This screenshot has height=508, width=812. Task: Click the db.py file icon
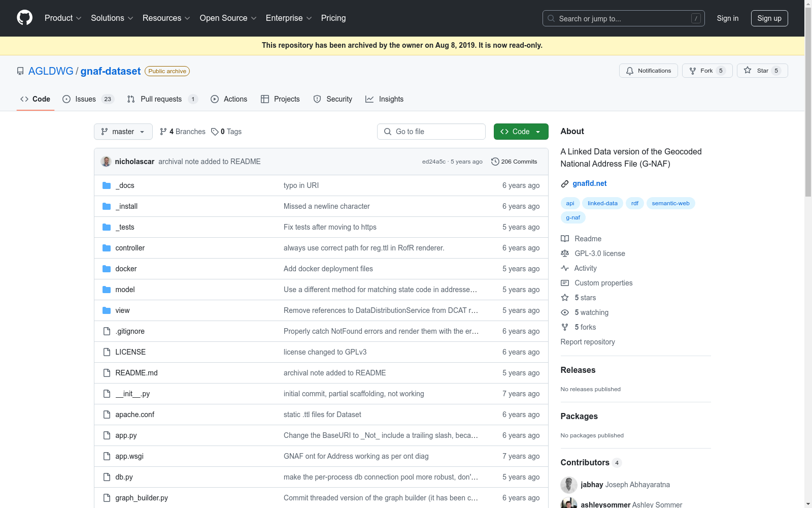pos(107,477)
